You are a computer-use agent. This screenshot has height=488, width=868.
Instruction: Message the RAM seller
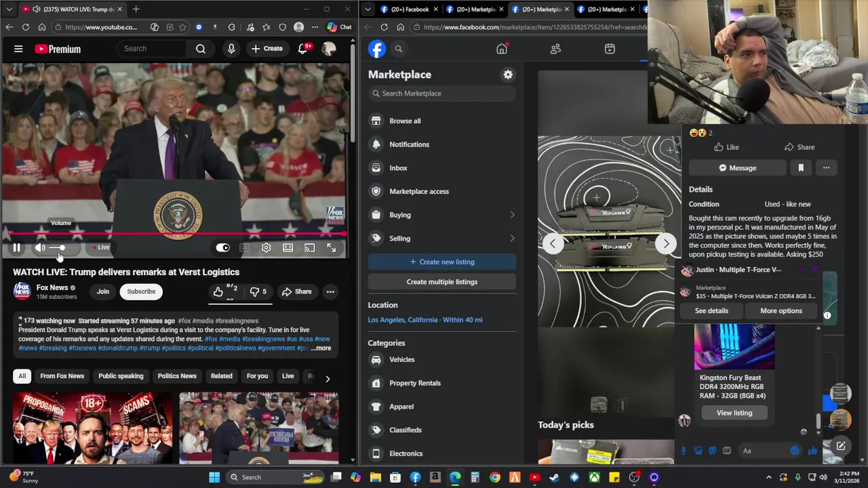tap(737, 168)
